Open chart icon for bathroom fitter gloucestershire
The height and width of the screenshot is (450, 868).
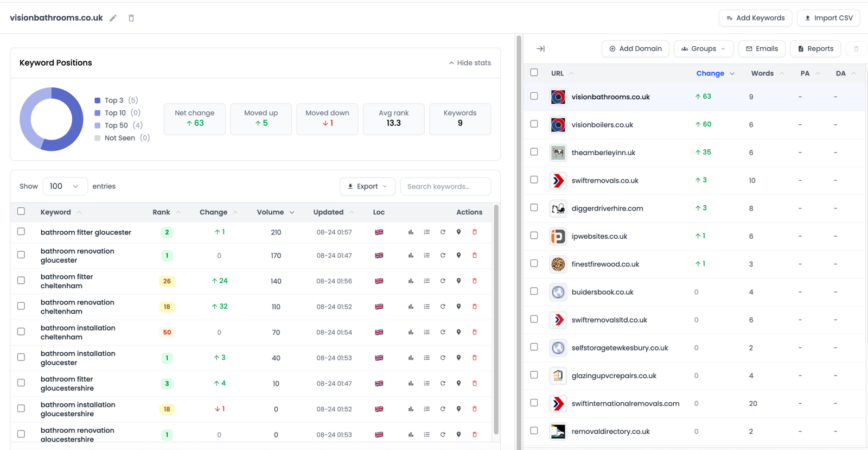411,383
